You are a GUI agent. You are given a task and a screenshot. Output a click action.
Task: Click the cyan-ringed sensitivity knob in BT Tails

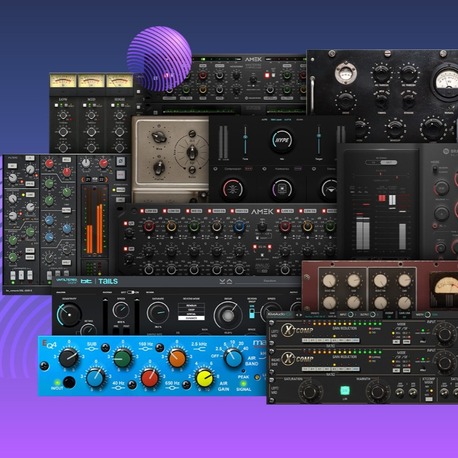click(x=69, y=314)
